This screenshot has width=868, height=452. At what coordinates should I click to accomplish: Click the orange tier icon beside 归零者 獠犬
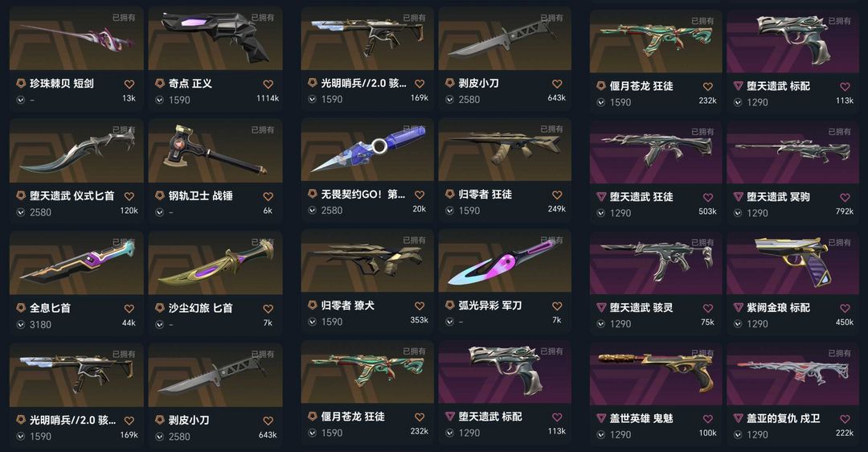(x=312, y=305)
